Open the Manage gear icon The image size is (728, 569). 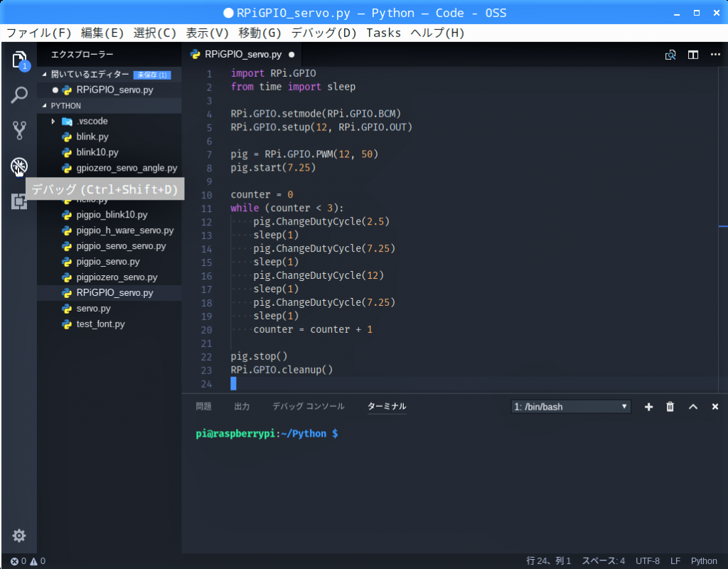(19, 536)
